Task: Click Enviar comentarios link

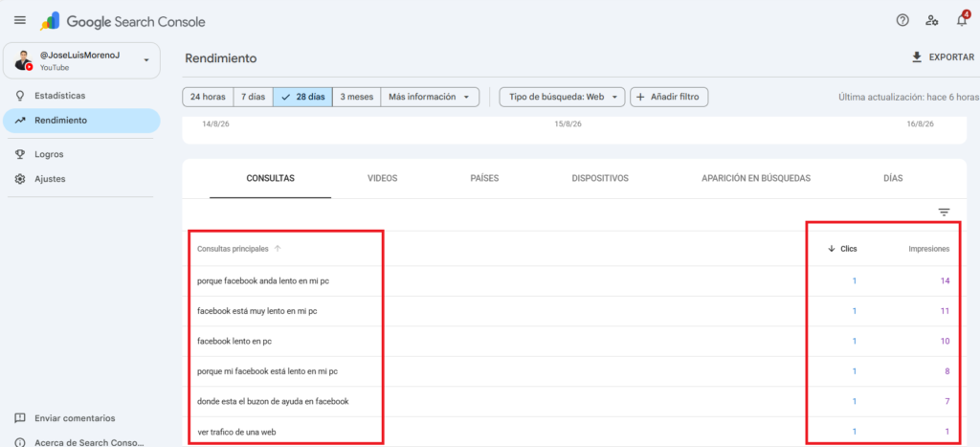Action: point(75,418)
